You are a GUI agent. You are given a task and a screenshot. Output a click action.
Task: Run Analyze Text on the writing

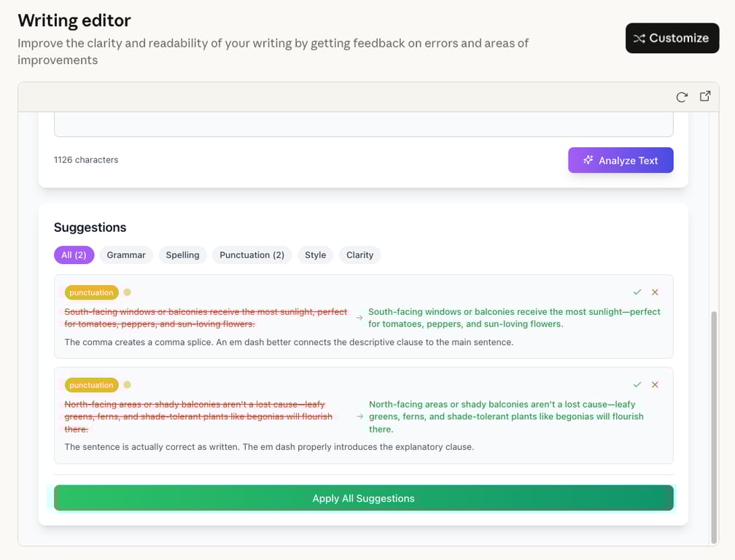click(x=621, y=160)
